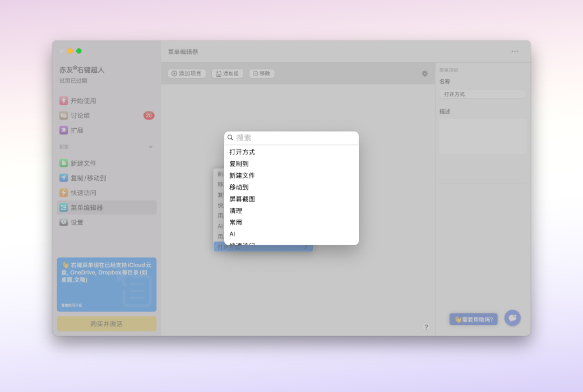This screenshot has height=392, width=583.
Task: Click the 描述 text area
Action: click(x=483, y=137)
